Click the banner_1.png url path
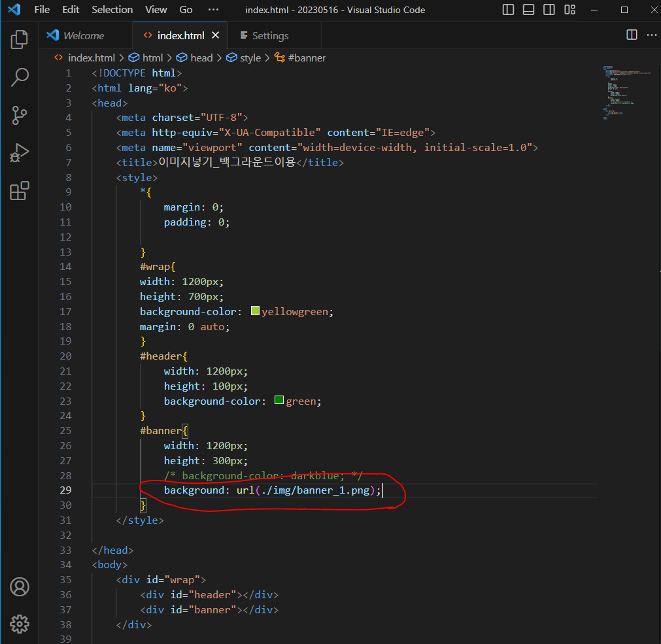 coord(315,490)
